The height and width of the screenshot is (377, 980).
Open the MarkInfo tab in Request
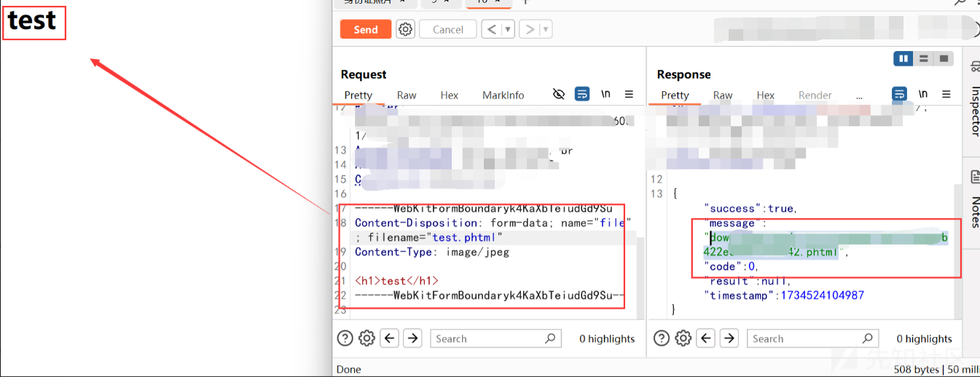click(x=503, y=95)
